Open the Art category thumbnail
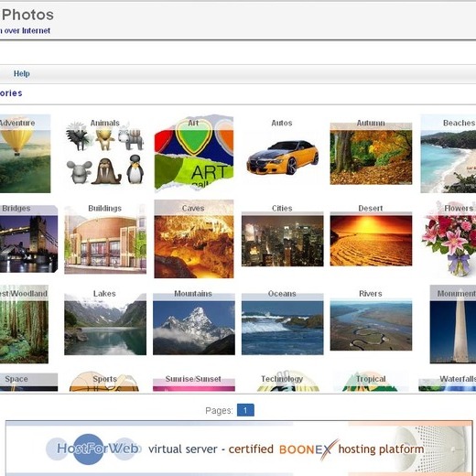This screenshot has width=476, height=476. [194, 154]
